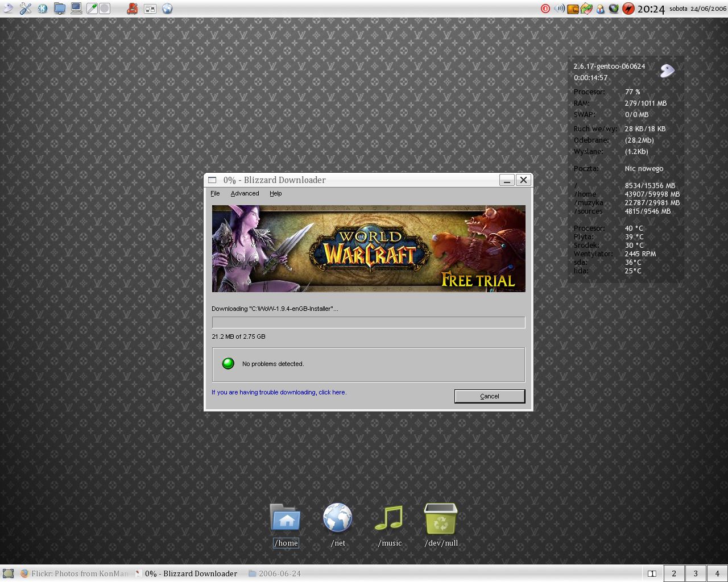The width and height of the screenshot is (728, 582).
Task: Click the green status indicator light
Action: [x=228, y=364]
